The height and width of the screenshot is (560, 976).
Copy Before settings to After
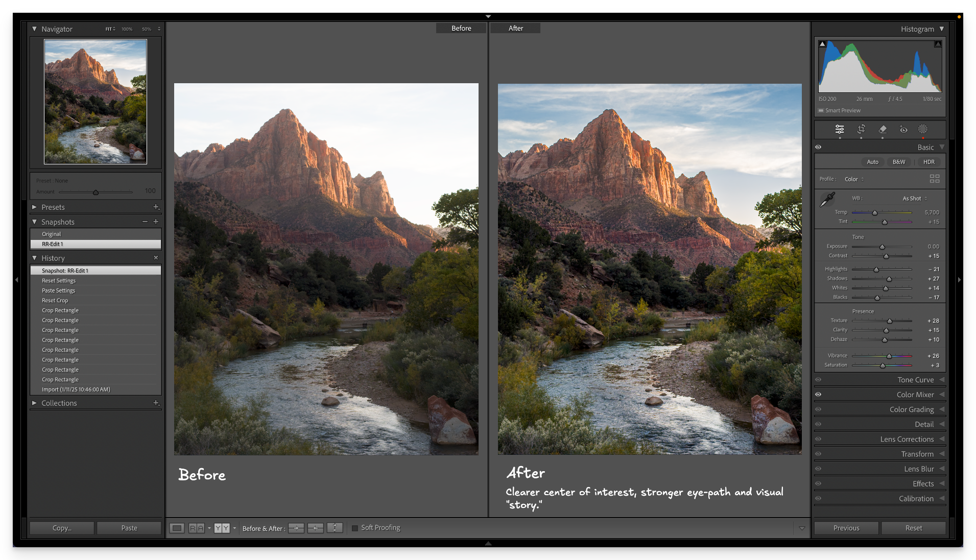(x=296, y=528)
